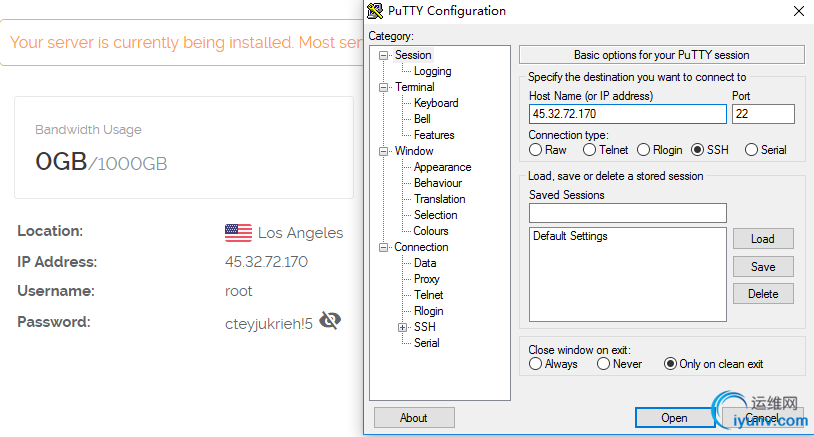Open the Rlogin category in tree
814x437 pixels.
(428, 311)
